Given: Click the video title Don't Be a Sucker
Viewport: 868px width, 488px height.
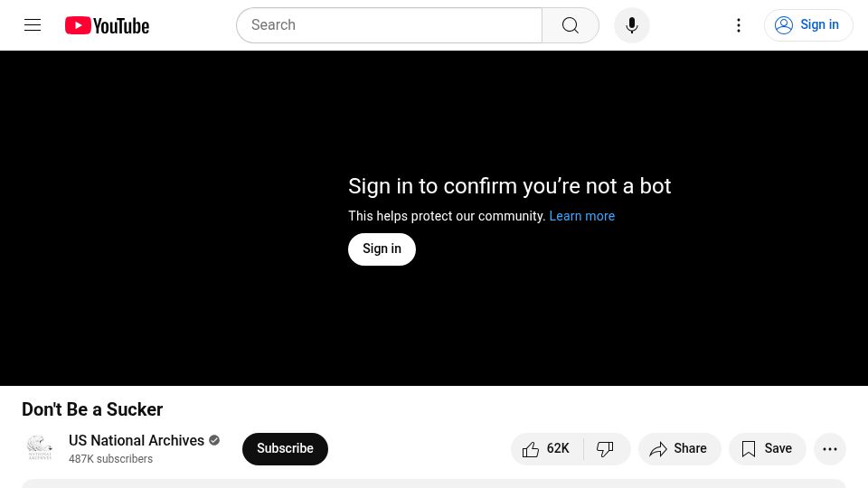Looking at the screenshot, I should [92, 409].
